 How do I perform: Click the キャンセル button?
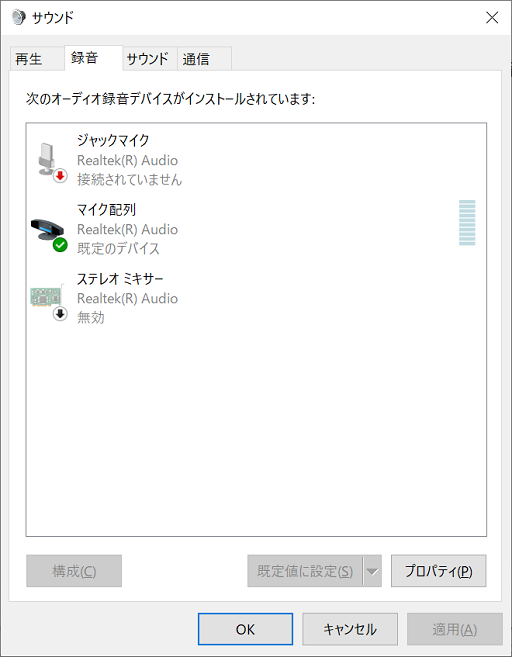350,629
